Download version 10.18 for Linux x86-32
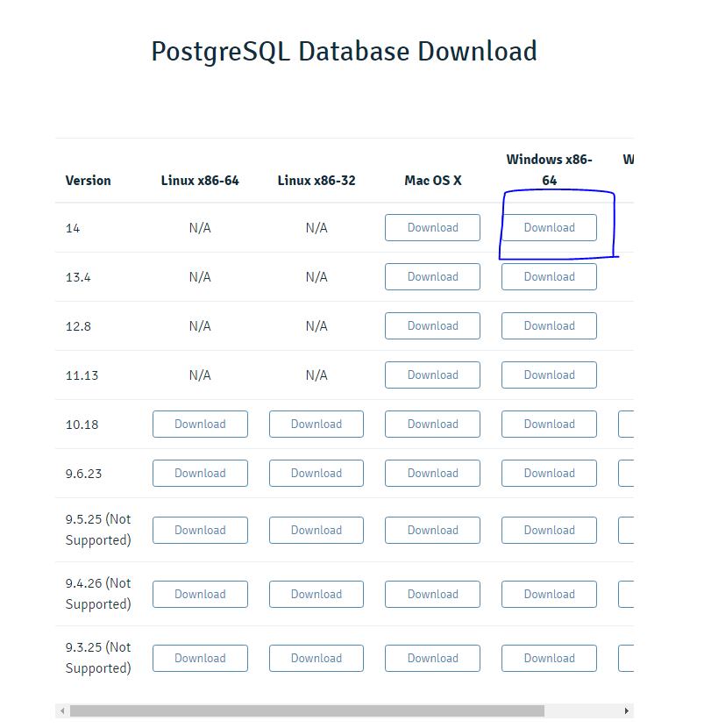This screenshot has width=704, height=728. click(x=316, y=424)
